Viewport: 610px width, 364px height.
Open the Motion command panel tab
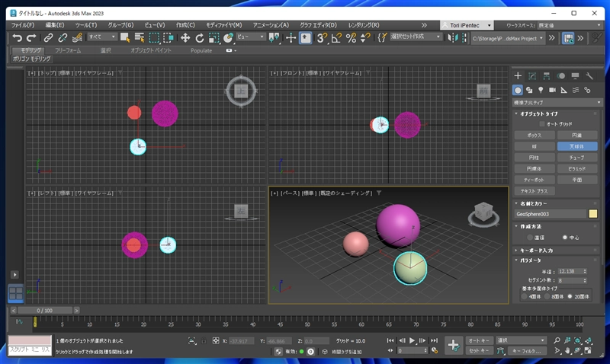tap(561, 75)
